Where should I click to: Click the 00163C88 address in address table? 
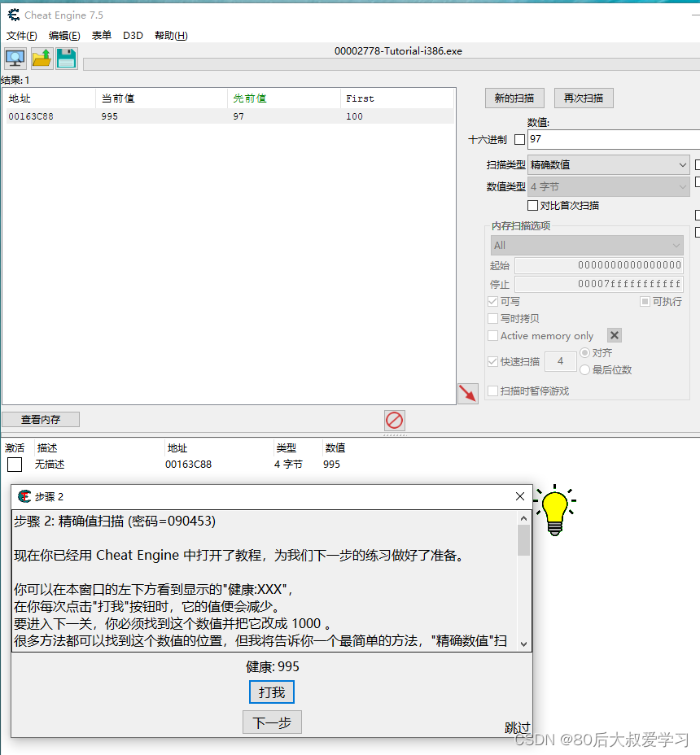(188, 465)
